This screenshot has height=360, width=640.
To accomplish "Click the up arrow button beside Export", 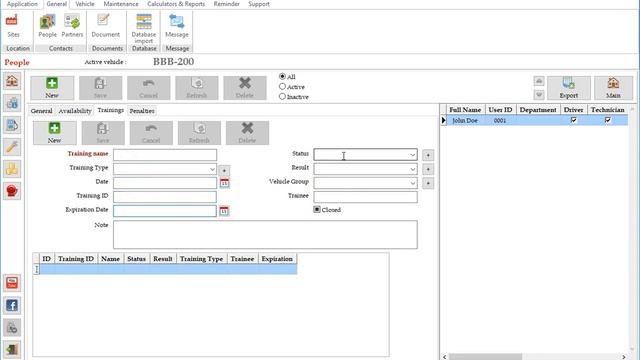I will coord(539,81).
